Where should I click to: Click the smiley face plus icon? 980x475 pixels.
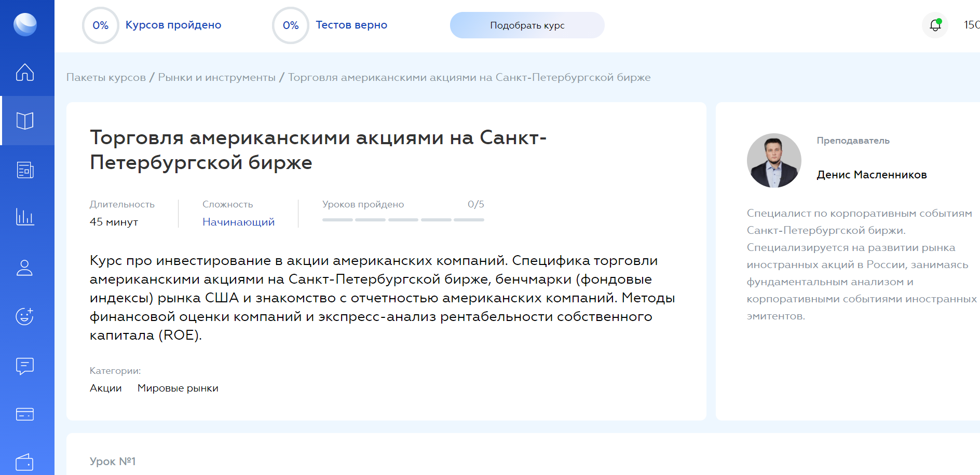point(25,316)
